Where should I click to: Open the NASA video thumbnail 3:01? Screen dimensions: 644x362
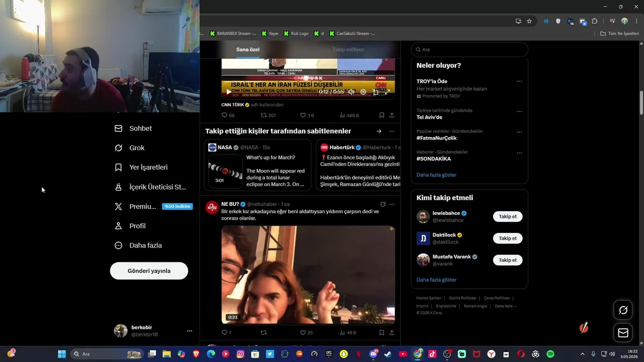point(225,170)
